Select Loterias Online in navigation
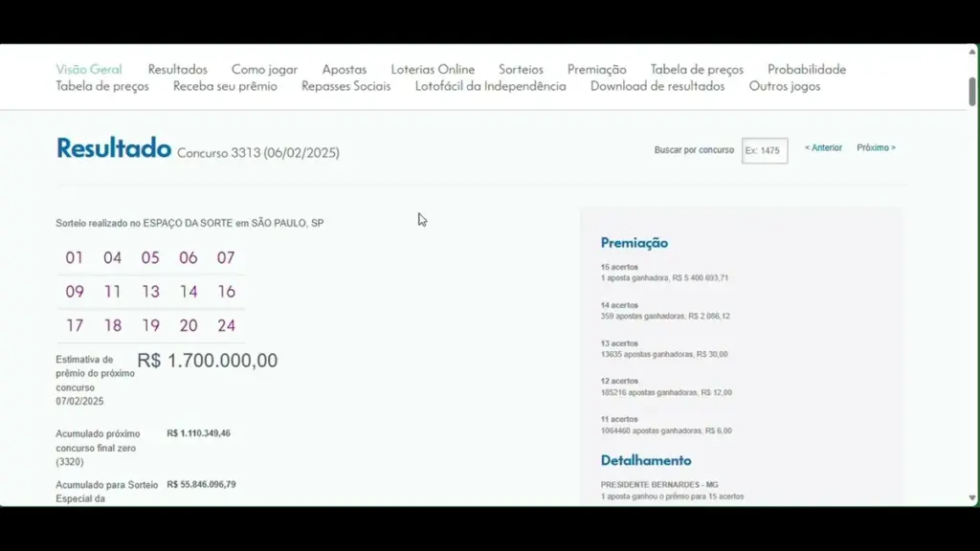Screen dimensions: 980x551 point(433,69)
